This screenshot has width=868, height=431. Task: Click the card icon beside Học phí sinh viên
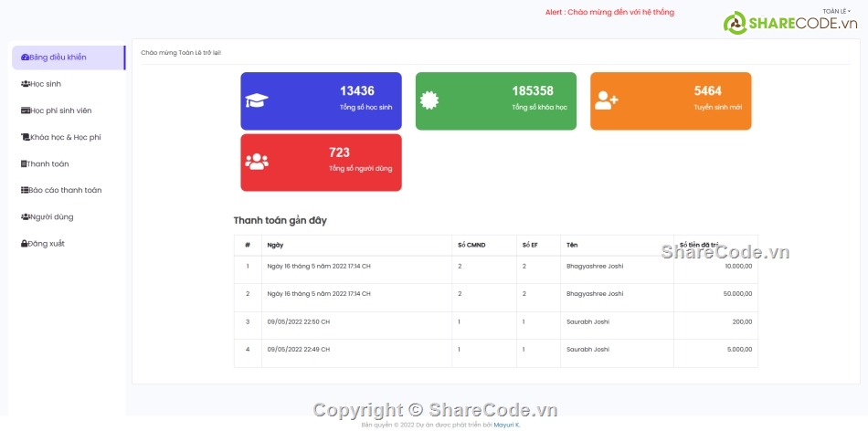pyautogui.click(x=25, y=110)
